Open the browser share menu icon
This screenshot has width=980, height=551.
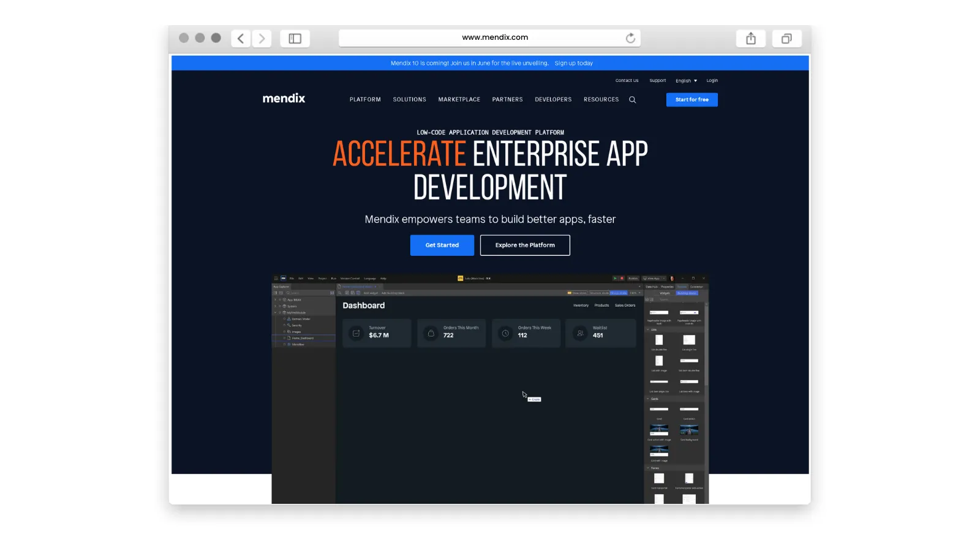click(750, 38)
